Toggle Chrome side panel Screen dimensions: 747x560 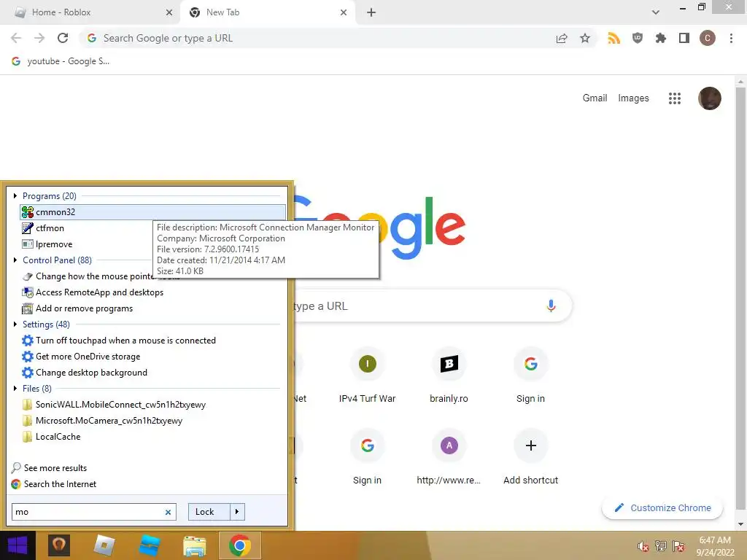pos(684,38)
